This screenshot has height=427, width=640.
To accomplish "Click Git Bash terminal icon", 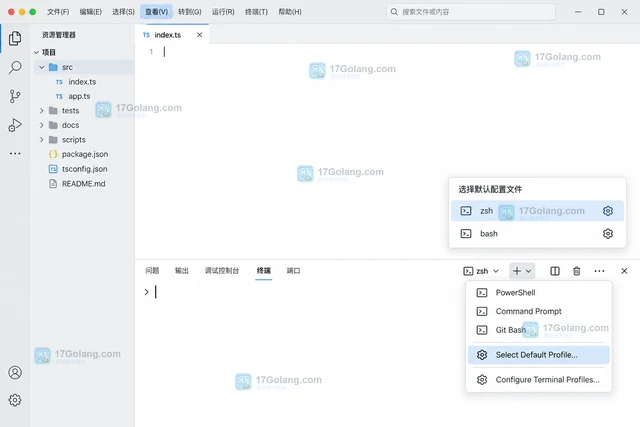I will coord(482,330).
